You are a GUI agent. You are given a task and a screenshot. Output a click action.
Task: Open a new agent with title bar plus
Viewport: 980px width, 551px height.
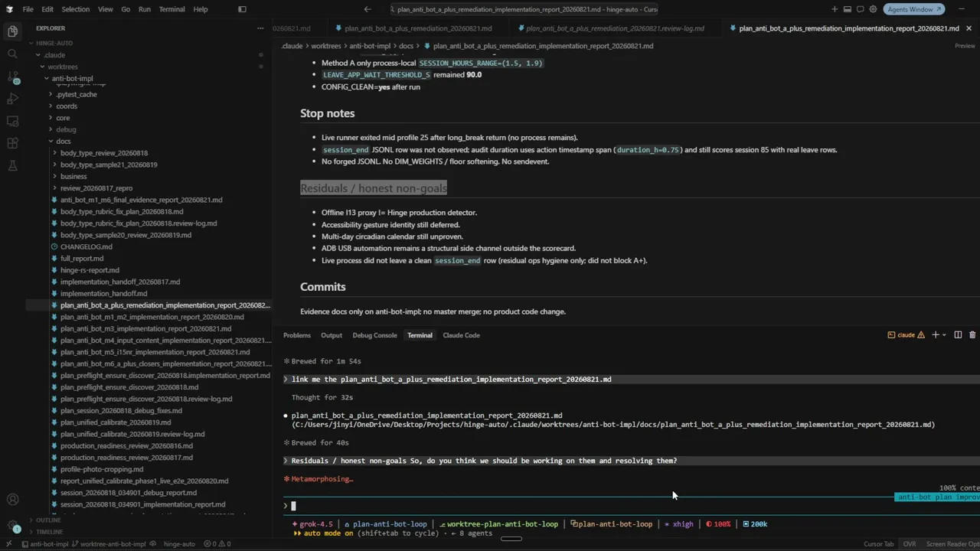[x=835, y=9]
